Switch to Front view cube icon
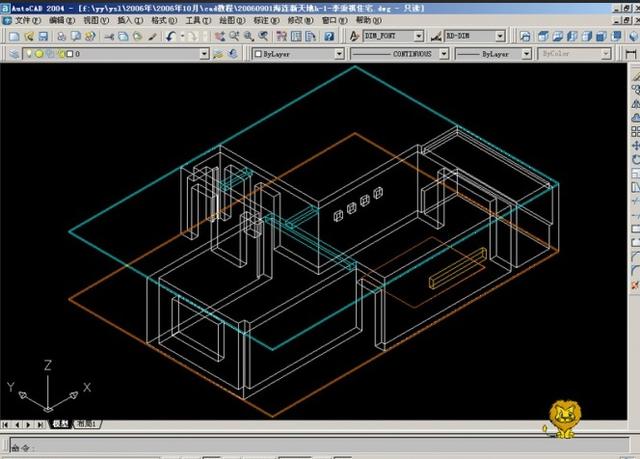 (x=601, y=37)
